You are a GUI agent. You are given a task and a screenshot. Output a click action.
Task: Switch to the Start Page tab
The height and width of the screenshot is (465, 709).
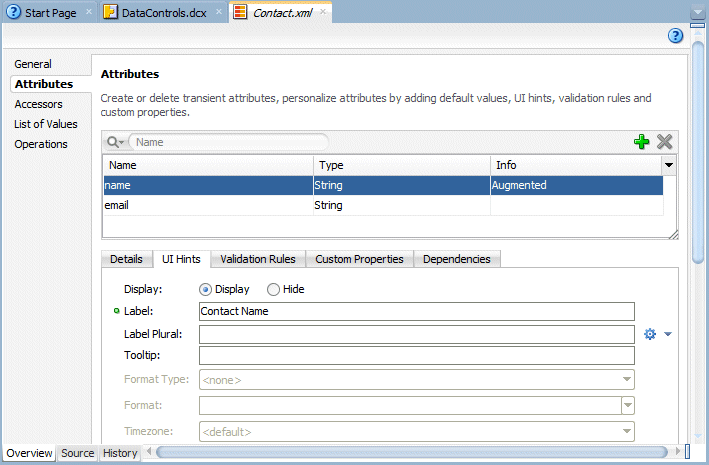[50, 13]
